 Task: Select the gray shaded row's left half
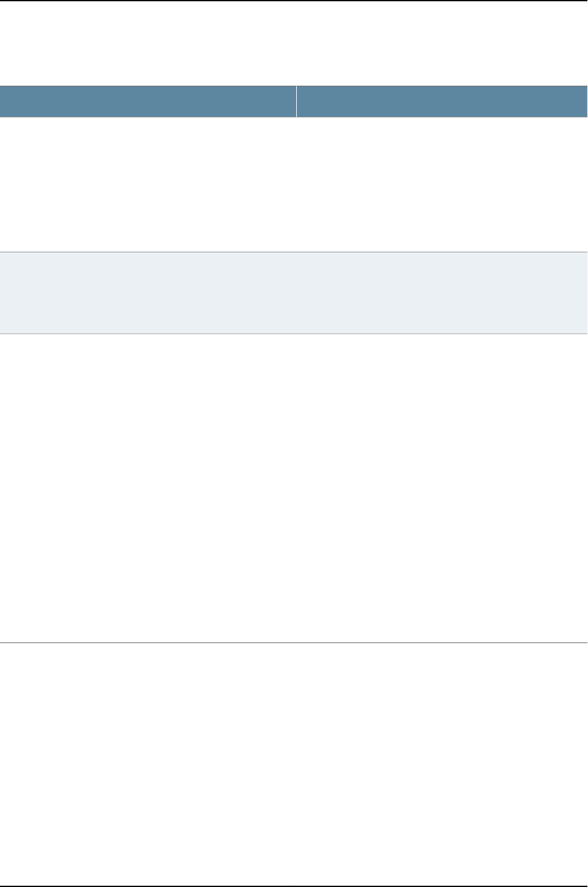click(x=148, y=293)
